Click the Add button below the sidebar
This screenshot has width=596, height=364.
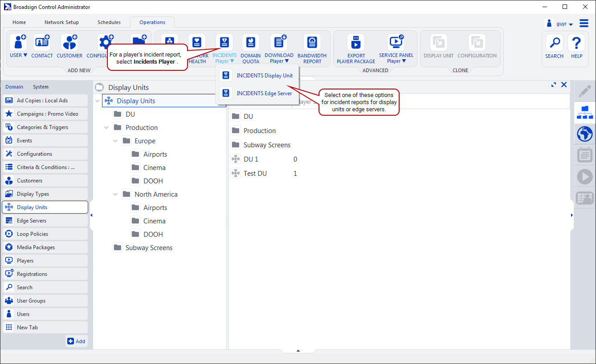coord(77,341)
